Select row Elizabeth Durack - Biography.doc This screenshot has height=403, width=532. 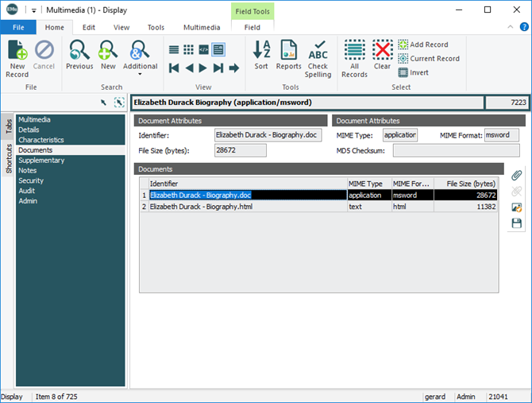(319, 195)
